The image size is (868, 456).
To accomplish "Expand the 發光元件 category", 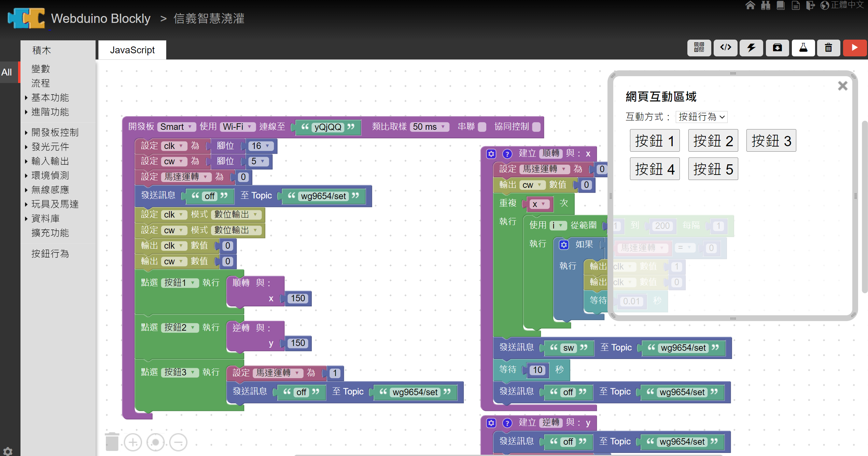I will click(x=50, y=147).
